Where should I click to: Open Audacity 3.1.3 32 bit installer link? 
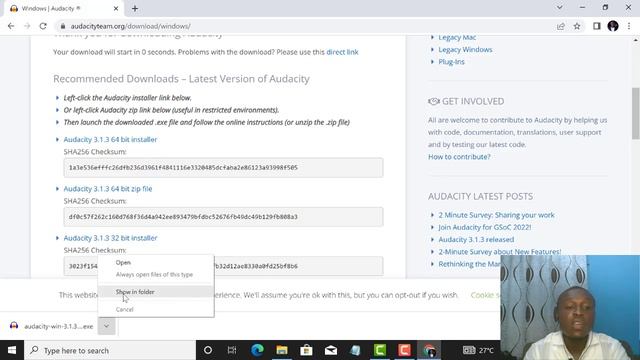110,238
